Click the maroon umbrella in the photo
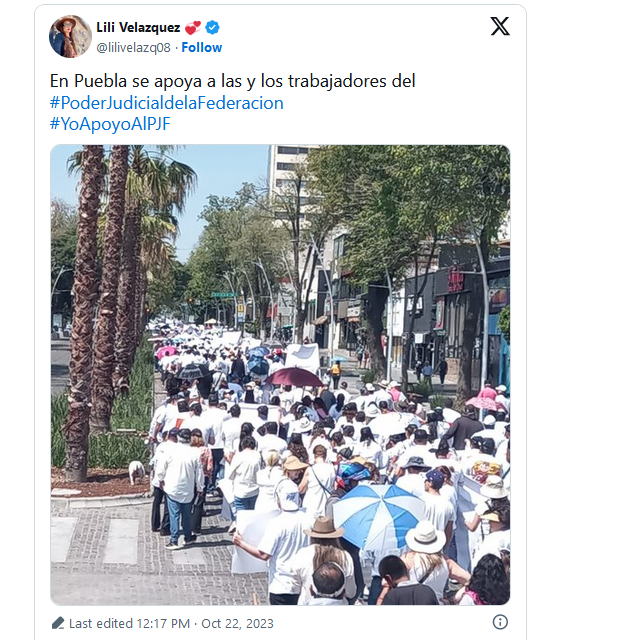Image resolution: width=618 pixels, height=640 pixels. (x=295, y=377)
